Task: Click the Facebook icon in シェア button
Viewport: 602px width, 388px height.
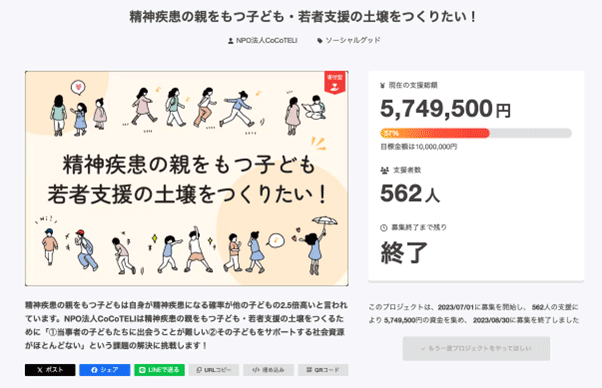Action: [x=94, y=370]
